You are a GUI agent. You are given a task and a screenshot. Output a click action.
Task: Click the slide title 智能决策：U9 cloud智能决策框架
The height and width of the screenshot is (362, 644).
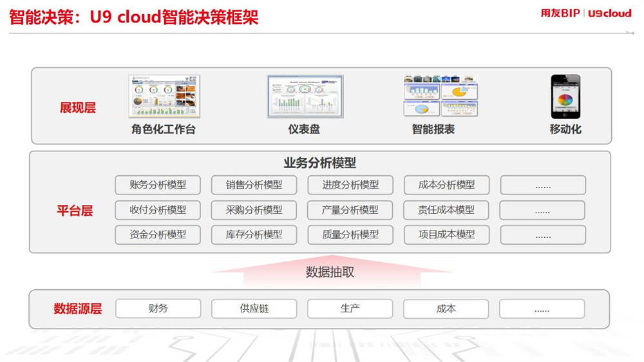(x=133, y=17)
